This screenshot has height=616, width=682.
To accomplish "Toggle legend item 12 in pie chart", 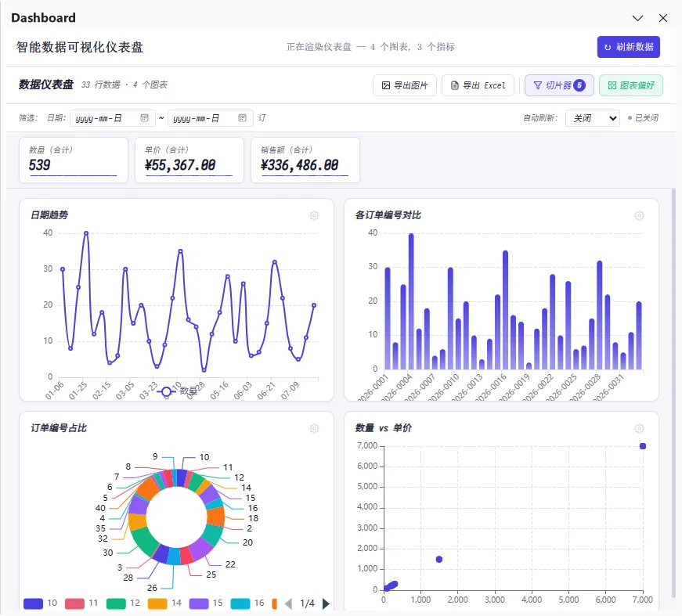I will coord(124,603).
